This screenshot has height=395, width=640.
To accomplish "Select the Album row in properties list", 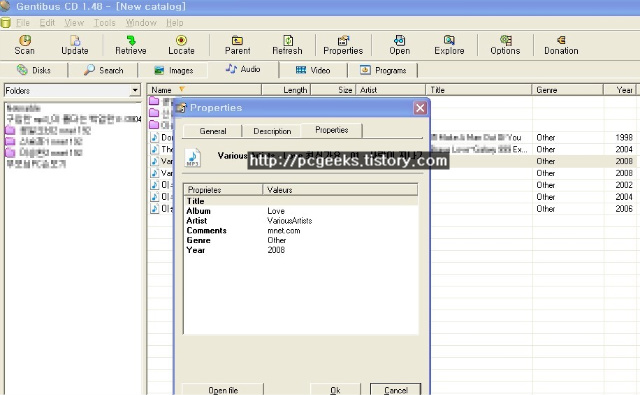I will coord(301,211).
